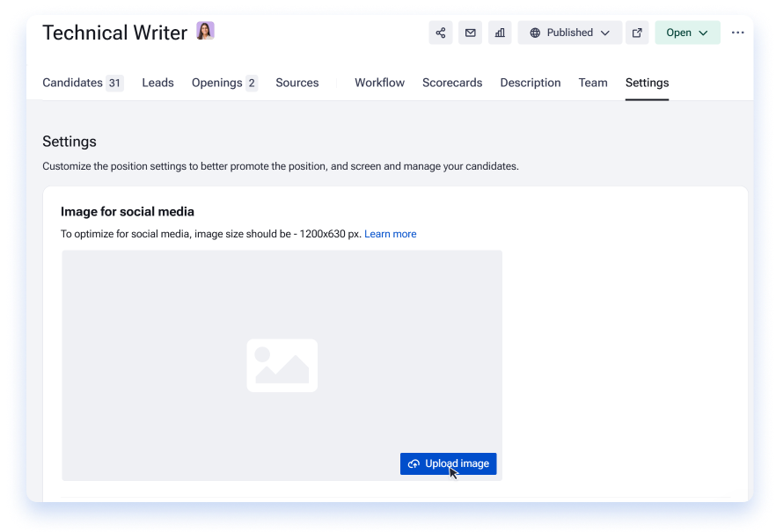The image size is (776, 532).
Task: Go to the Leads tab
Action: (x=157, y=83)
